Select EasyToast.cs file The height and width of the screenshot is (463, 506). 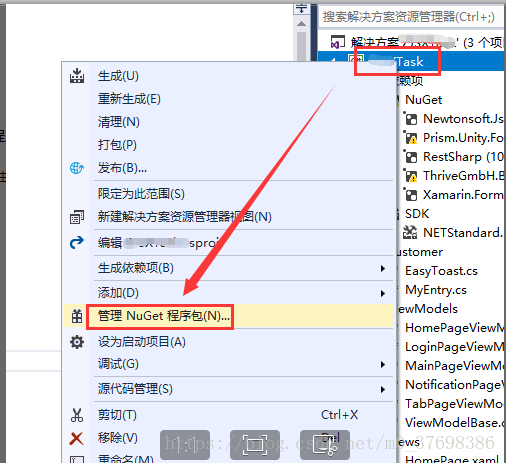coord(441,271)
